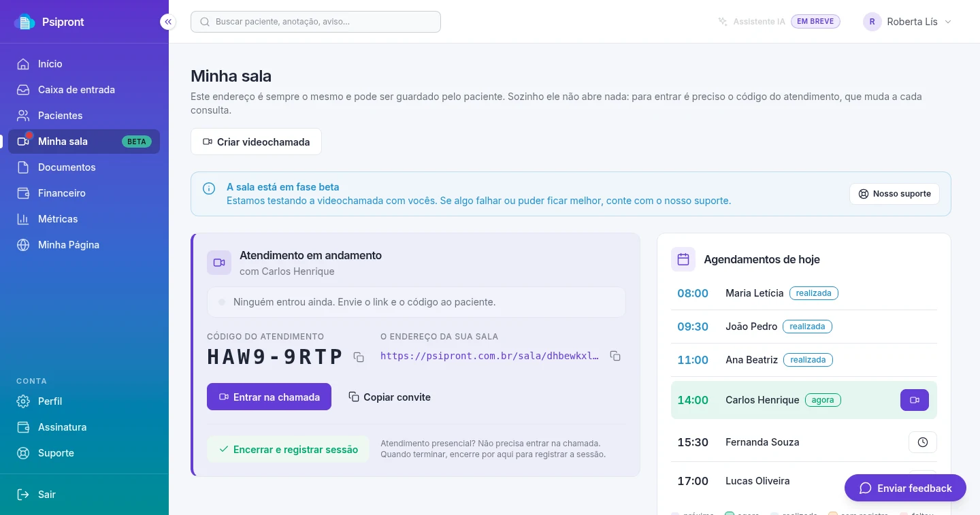Focus the Buscar paciente search field
This screenshot has width=980, height=515.
[x=316, y=22]
